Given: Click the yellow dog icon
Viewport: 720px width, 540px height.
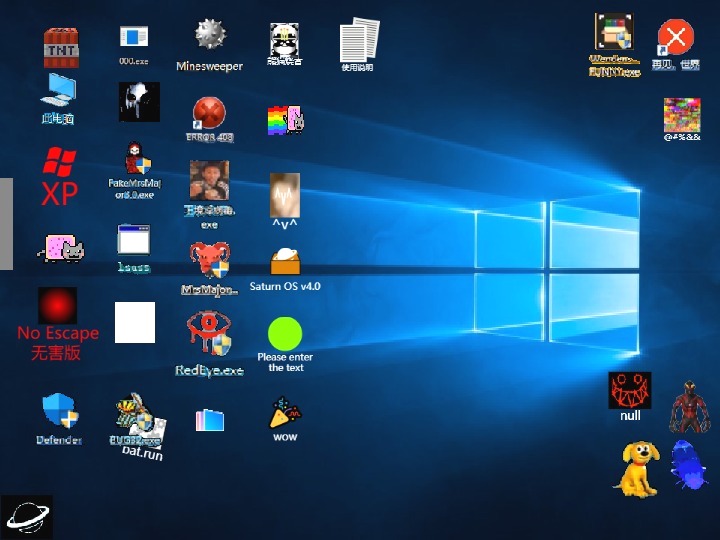Looking at the screenshot, I should pos(636,467).
